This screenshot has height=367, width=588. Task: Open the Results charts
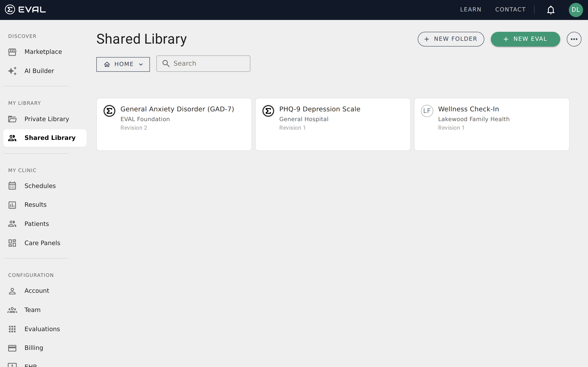point(35,204)
